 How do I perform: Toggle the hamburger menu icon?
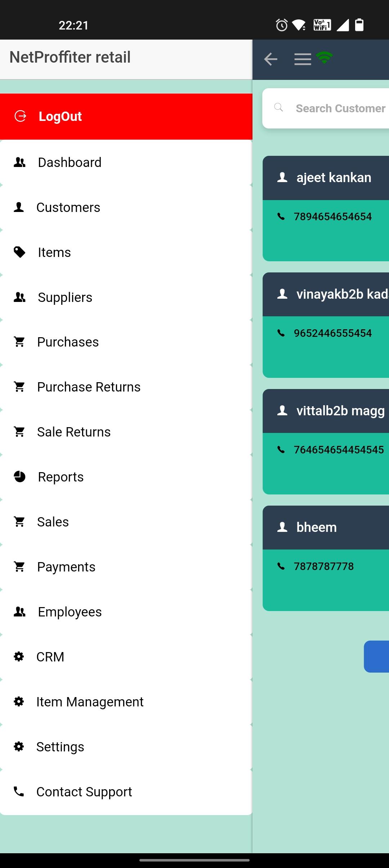click(x=303, y=59)
